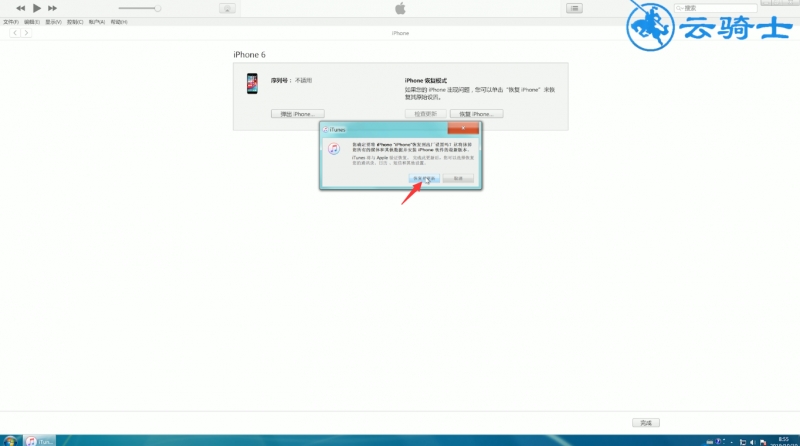Click the iPhone 6 heading text
This screenshot has width=800, height=446.
tap(249, 55)
